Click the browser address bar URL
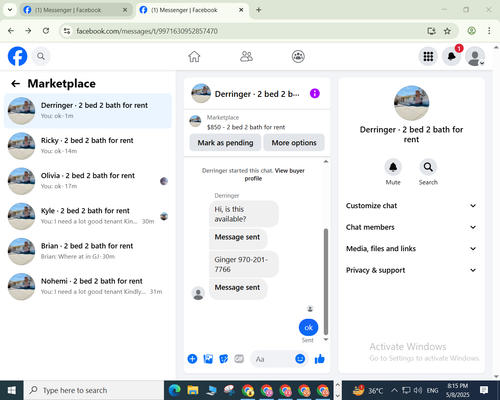500x400 pixels. coord(147,31)
